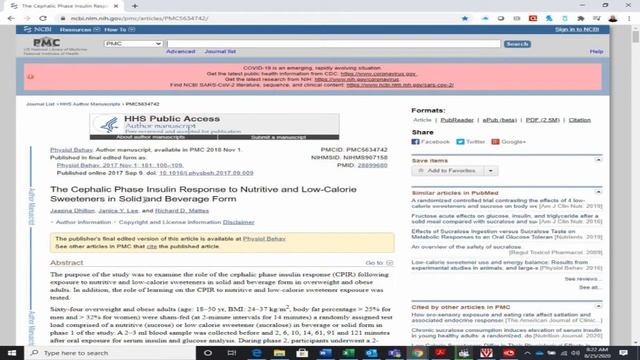Open Microsoft Store from the taskbar
Image resolution: width=640 pixels, height=360 pixels.
click(302, 353)
